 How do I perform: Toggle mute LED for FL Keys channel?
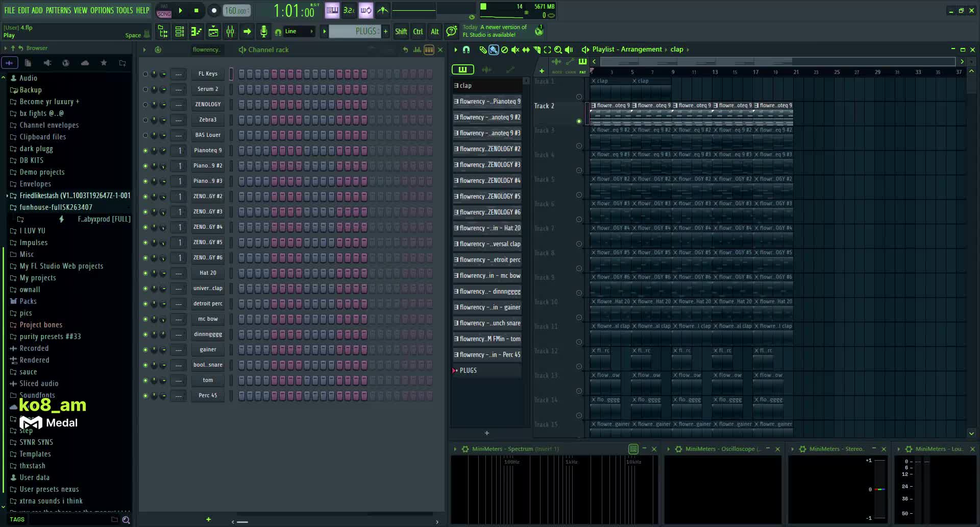145,74
